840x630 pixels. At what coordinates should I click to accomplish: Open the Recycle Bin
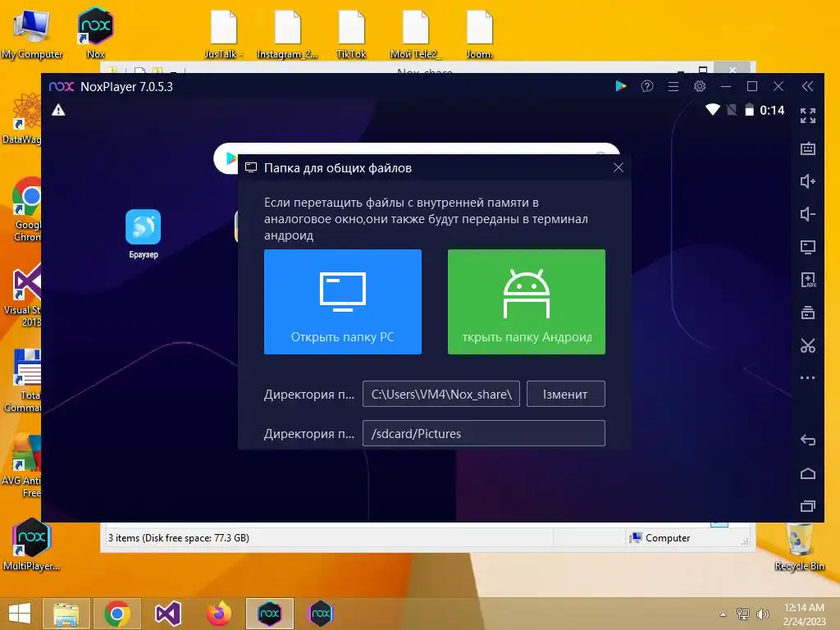[x=799, y=546]
